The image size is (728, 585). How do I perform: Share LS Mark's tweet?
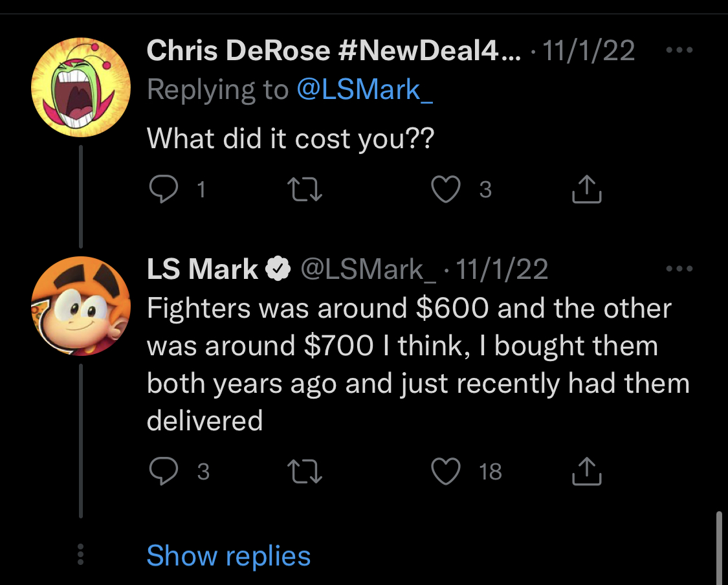(x=588, y=472)
